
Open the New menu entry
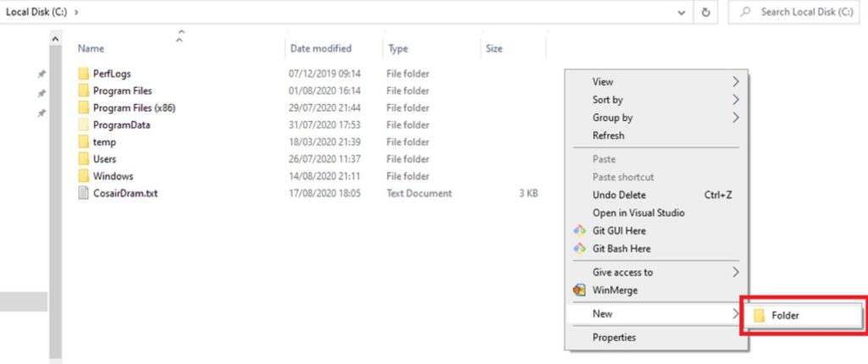pos(657,314)
